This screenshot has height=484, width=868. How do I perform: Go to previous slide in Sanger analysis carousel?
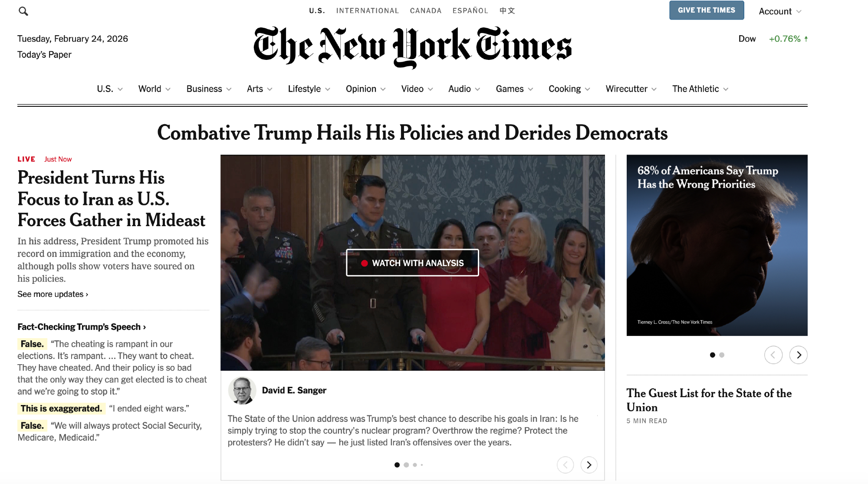pyautogui.click(x=565, y=465)
